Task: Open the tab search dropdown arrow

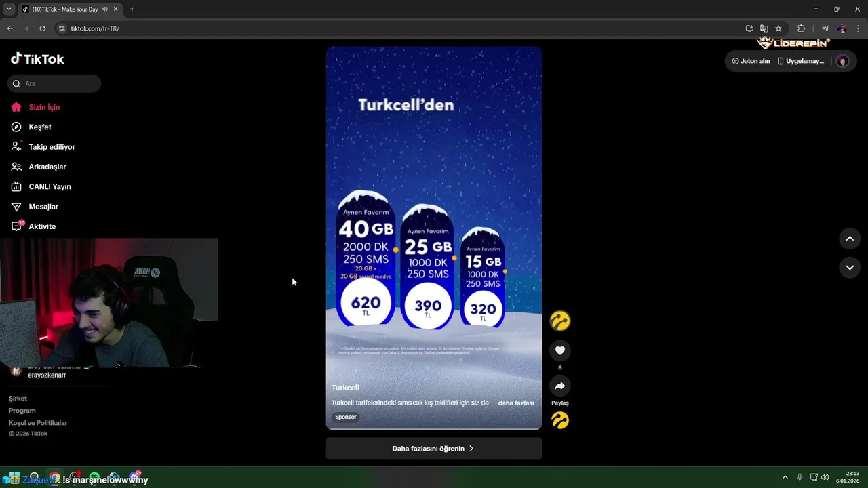Action: click(x=9, y=9)
